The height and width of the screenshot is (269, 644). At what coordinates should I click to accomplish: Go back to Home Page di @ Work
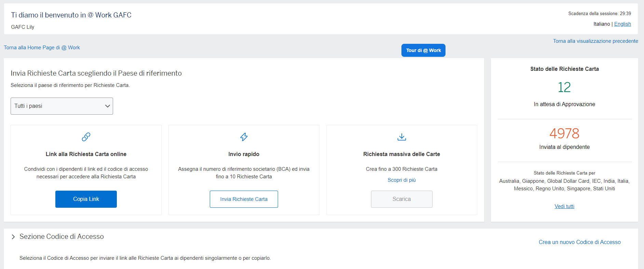pos(42,48)
